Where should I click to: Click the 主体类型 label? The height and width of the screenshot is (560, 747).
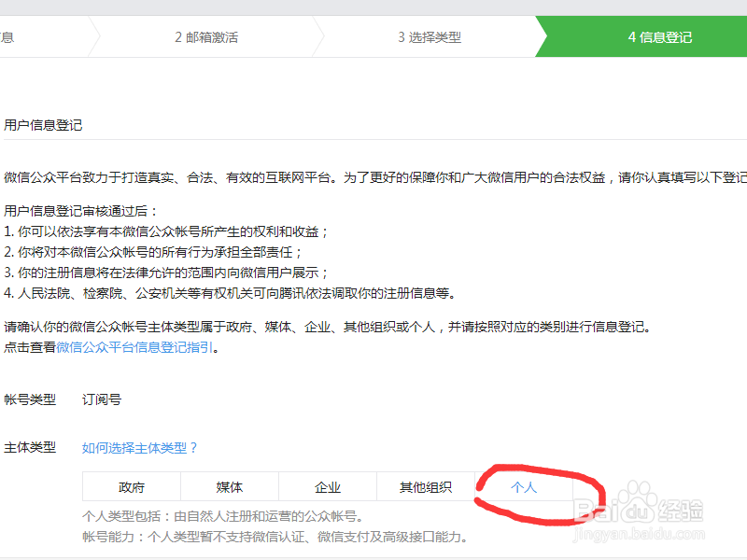pos(30,447)
